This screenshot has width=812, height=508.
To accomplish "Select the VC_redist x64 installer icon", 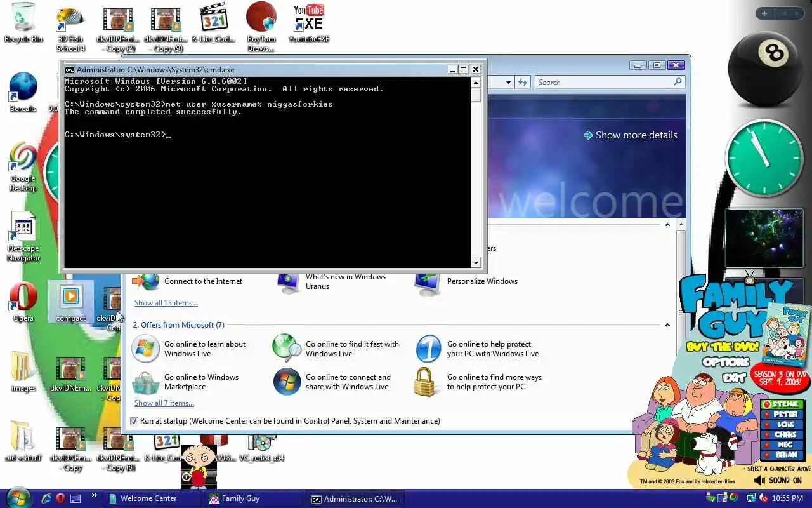I will pyautogui.click(x=261, y=448).
